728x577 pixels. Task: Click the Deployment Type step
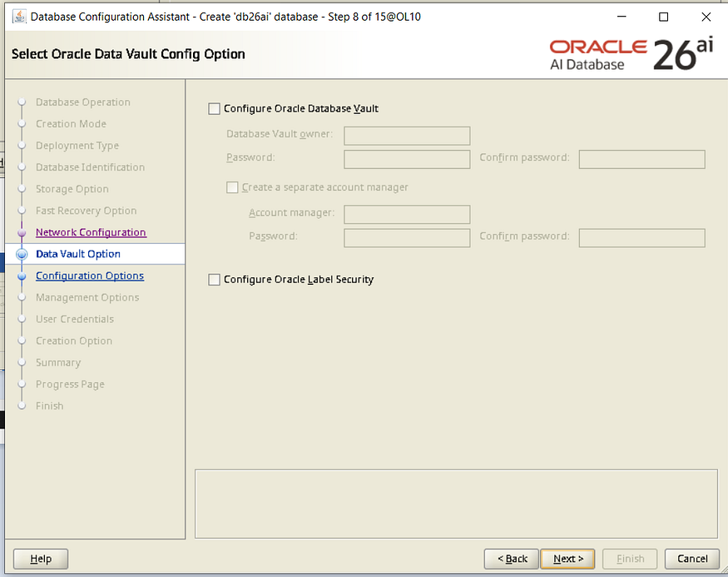point(77,146)
